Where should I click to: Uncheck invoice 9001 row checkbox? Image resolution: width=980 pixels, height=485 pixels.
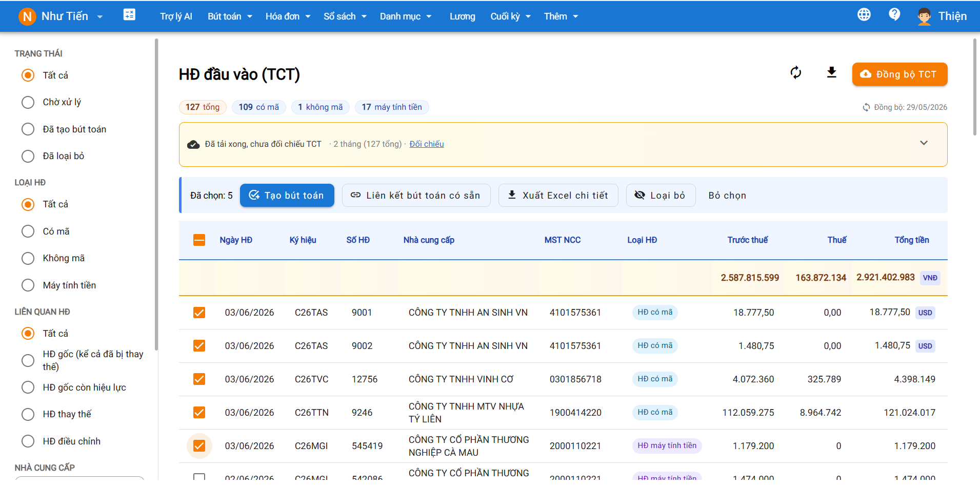pyautogui.click(x=199, y=313)
